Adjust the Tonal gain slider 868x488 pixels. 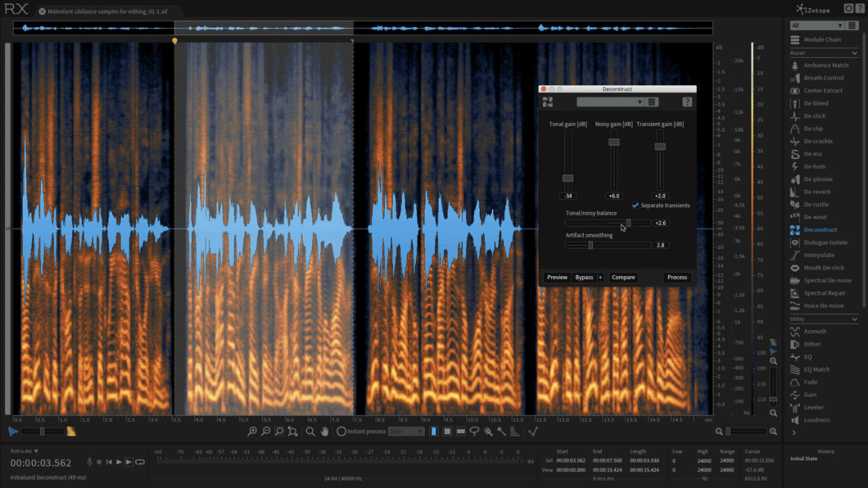pyautogui.click(x=568, y=178)
